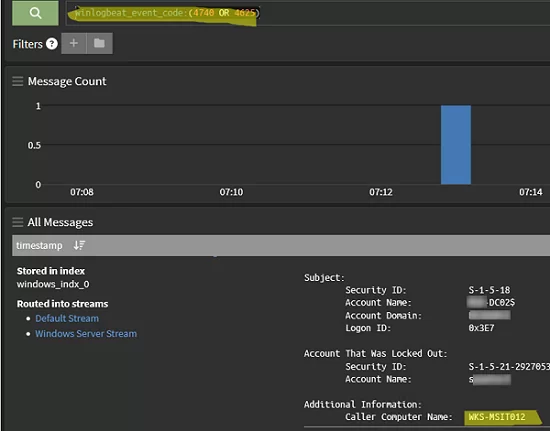Select Logon ID value 0x3E7
Screen dimensions: 550x431
point(481,328)
